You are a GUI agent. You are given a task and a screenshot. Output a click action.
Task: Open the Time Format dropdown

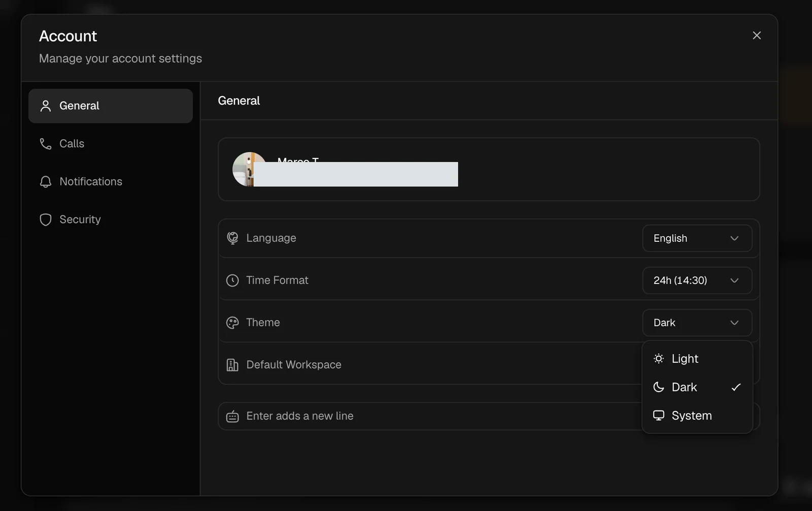697,280
